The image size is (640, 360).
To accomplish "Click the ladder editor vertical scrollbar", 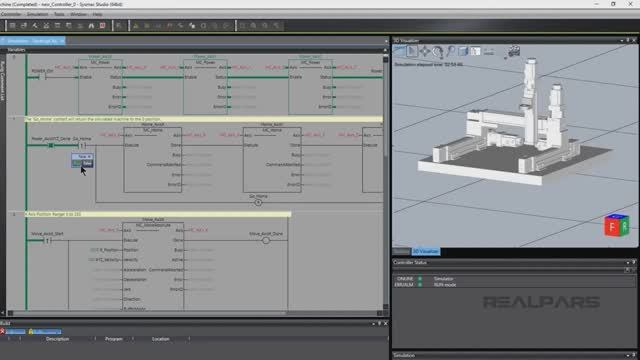I will coord(386,182).
